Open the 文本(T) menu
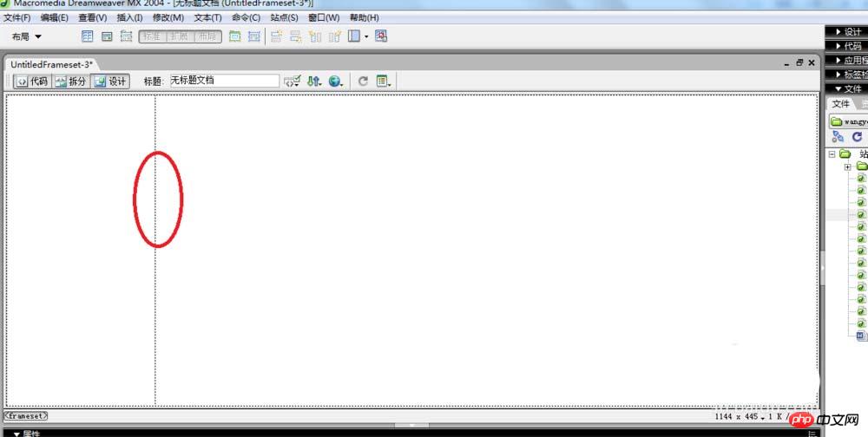This screenshot has width=868, height=437. (207, 17)
